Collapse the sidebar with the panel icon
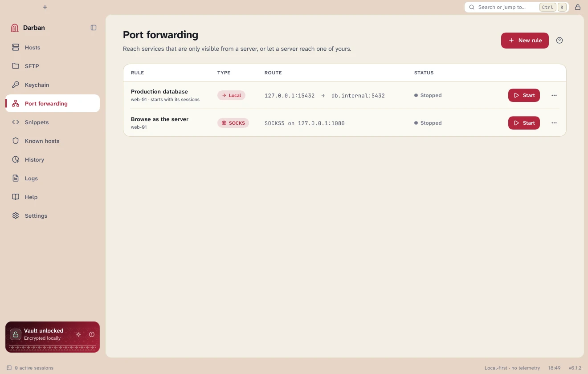Image resolution: width=588 pixels, height=374 pixels. click(94, 28)
